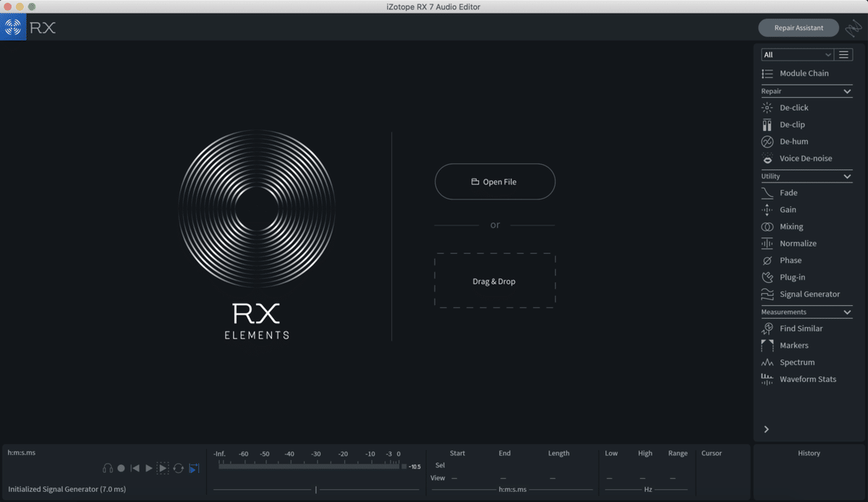Open the All module filter dropdown
This screenshot has height=502, width=868.
798,55
